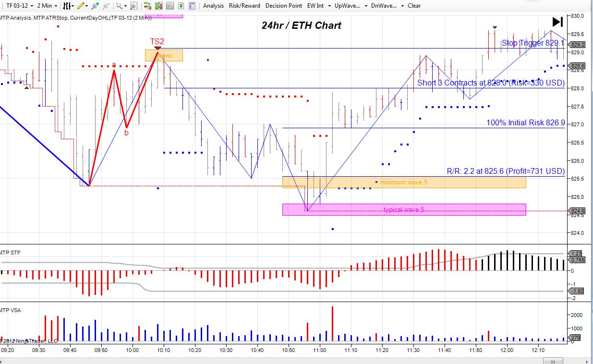Click the 0.755 value marker in MTP STF
Viewport: 593px width, 364px height.
point(577,260)
